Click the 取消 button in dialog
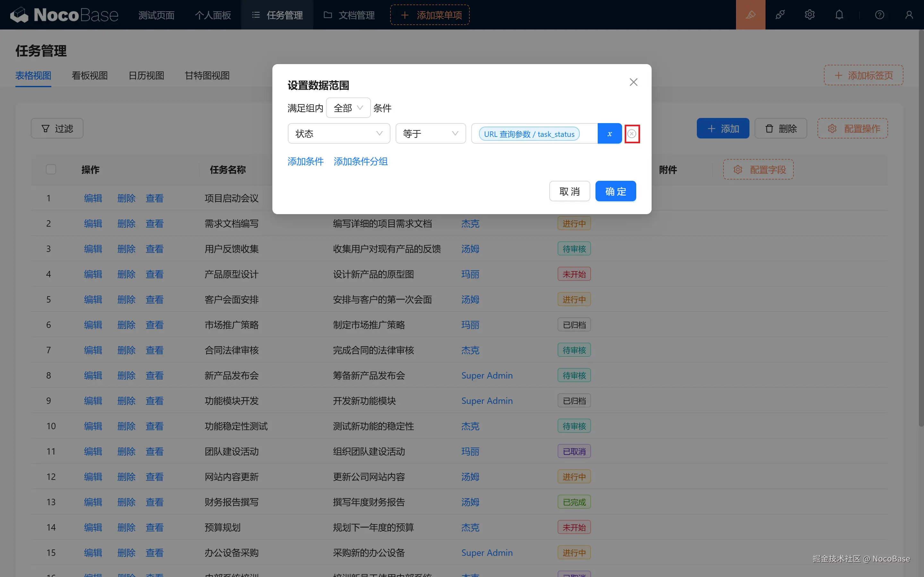 tap(569, 191)
